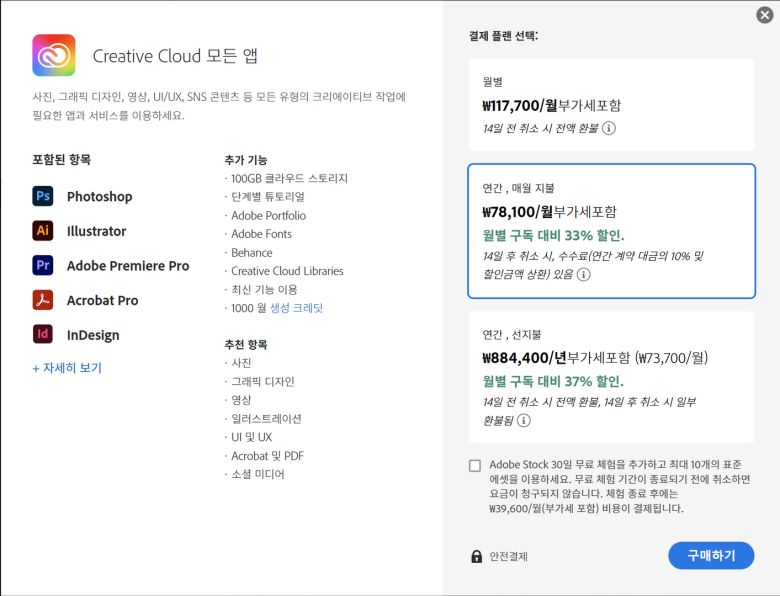Click the Photoshop Ps icon
Screen dimensions: 780x596
[x=43, y=196]
